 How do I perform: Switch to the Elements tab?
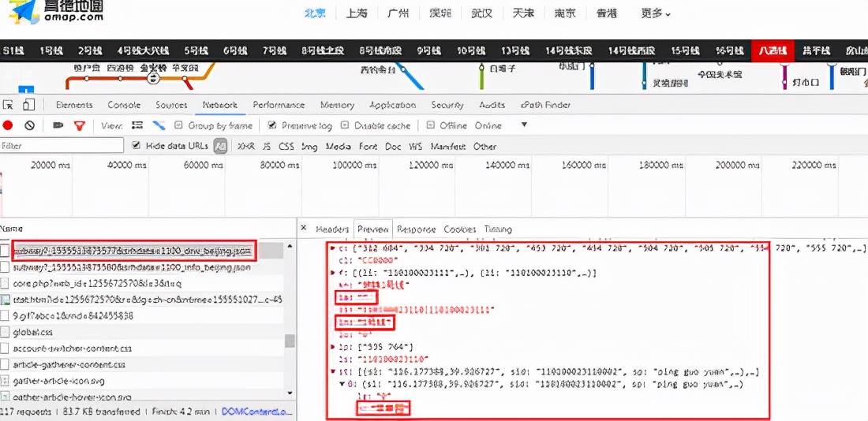[74, 105]
